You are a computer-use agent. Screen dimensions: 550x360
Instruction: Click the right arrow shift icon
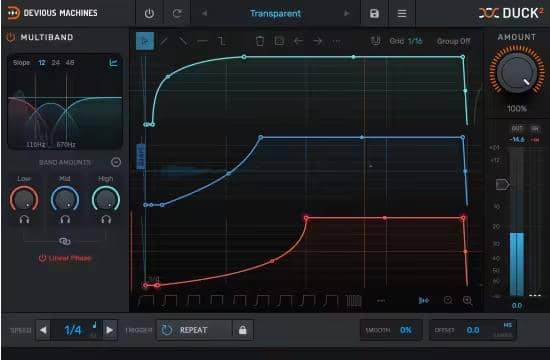(317, 41)
